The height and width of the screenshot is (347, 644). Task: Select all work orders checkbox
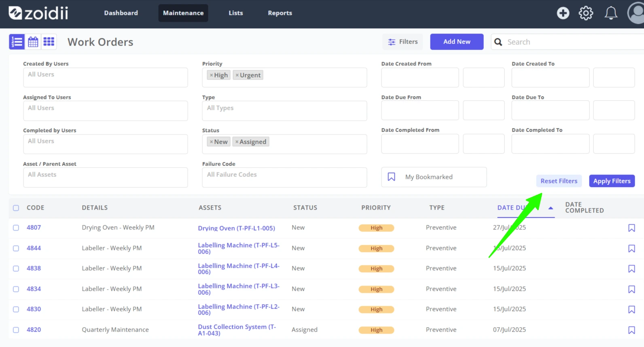[x=16, y=208]
